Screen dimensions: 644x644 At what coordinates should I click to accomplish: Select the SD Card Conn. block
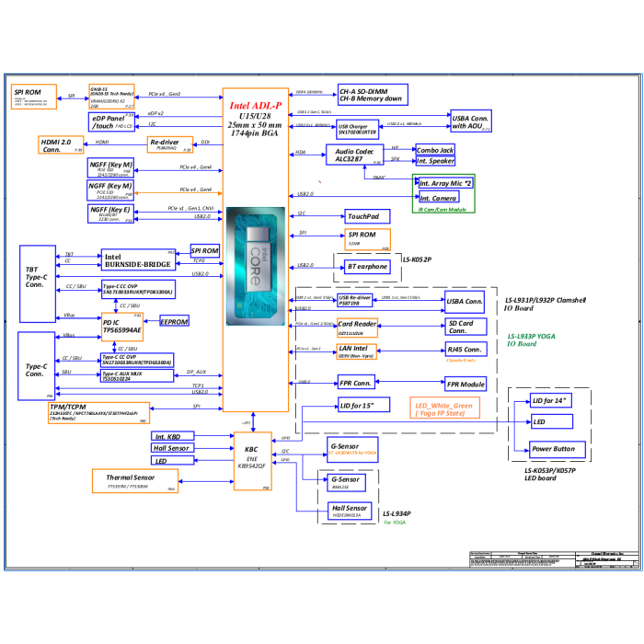466,327
